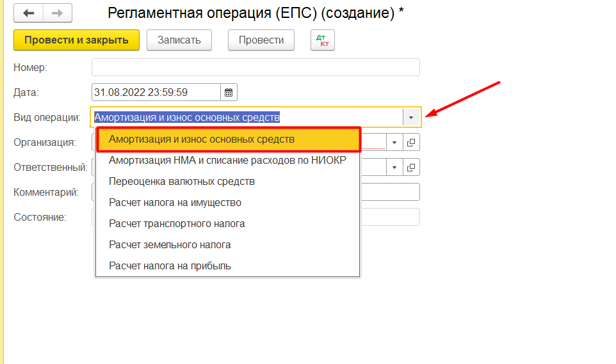The image size is (616, 364).
Task: Click the forward navigation arrow
Action: (57, 13)
